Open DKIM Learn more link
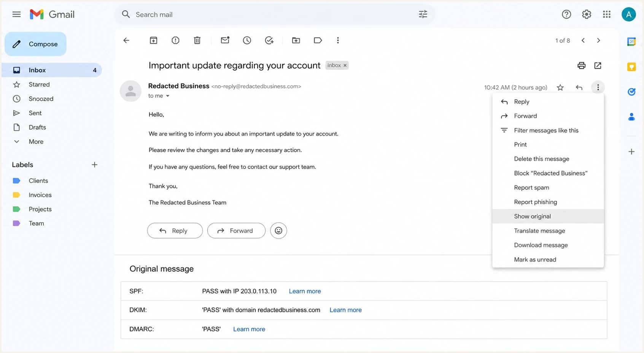Viewport: 644px width, 353px height. pyautogui.click(x=345, y=310)
